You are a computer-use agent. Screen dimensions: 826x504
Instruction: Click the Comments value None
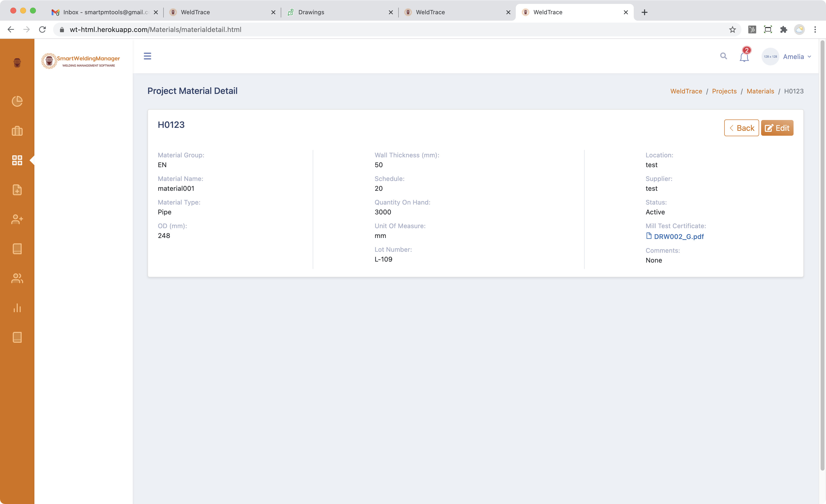pos(654,260)
